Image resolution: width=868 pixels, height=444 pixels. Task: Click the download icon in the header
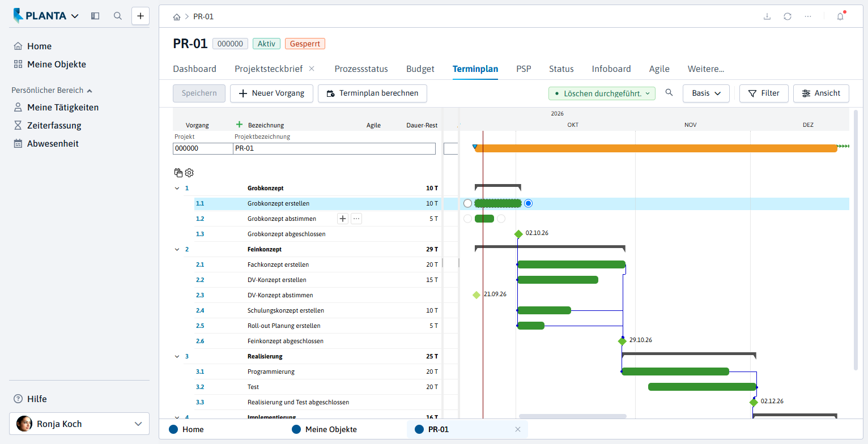tap(767, 16)
